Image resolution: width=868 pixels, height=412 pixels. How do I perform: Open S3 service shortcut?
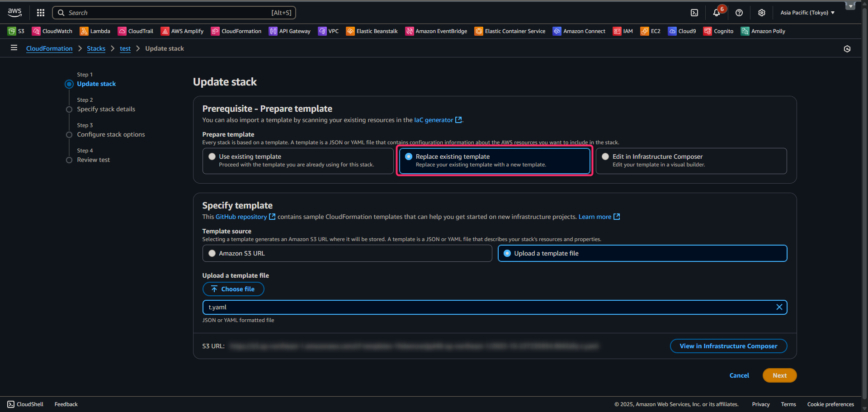coord(16,31)
